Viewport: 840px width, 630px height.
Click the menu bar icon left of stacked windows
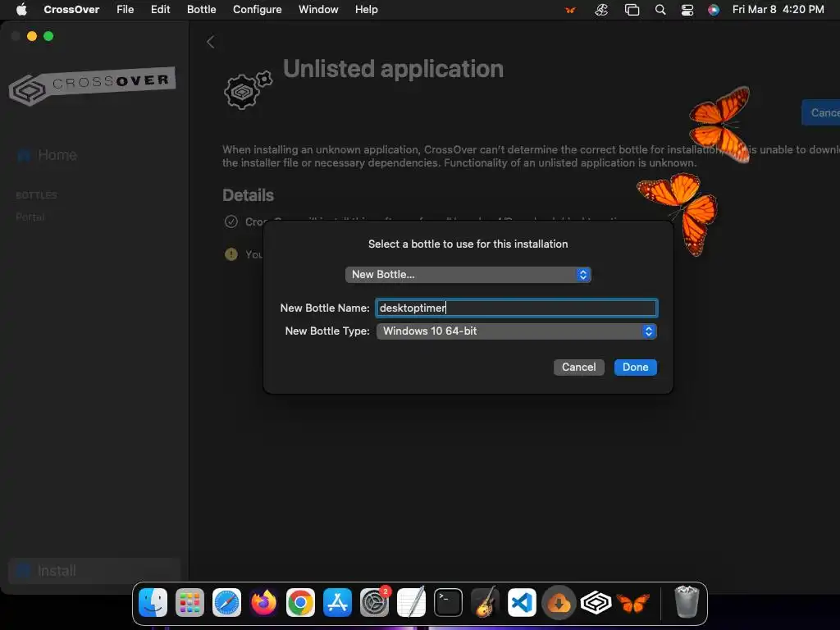coord(601,10)
